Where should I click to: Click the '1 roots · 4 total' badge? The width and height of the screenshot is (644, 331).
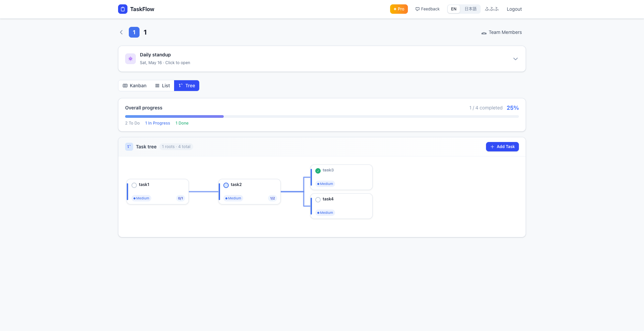(176, 147)
